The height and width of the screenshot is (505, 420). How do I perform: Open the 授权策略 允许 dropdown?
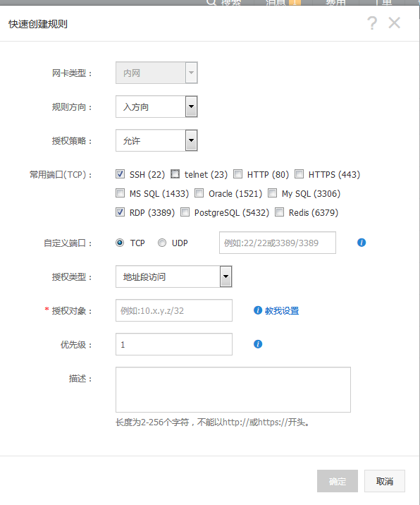tap(156, 140)
